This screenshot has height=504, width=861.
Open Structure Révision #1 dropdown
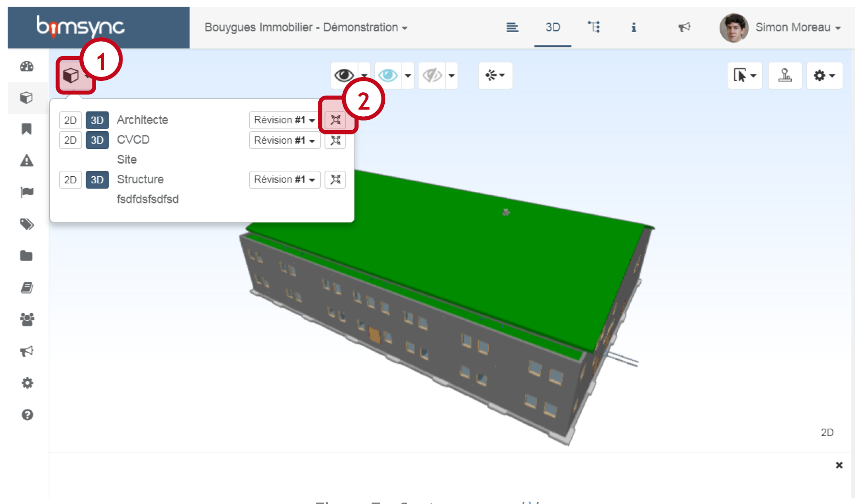[x=285, y=179]
